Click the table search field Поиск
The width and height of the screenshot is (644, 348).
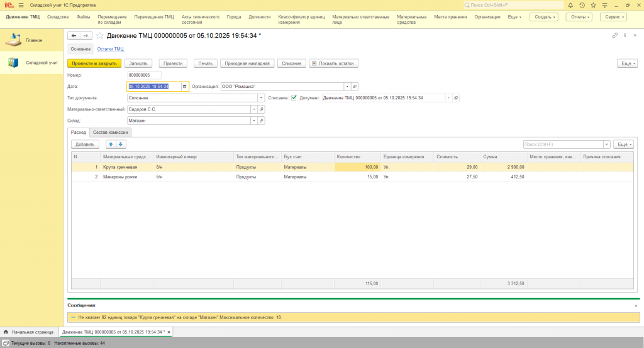pos(563,144)
